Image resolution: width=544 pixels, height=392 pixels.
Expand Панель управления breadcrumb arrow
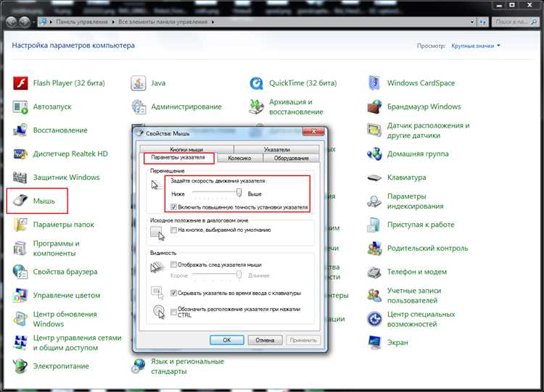(x=113, y=22)
